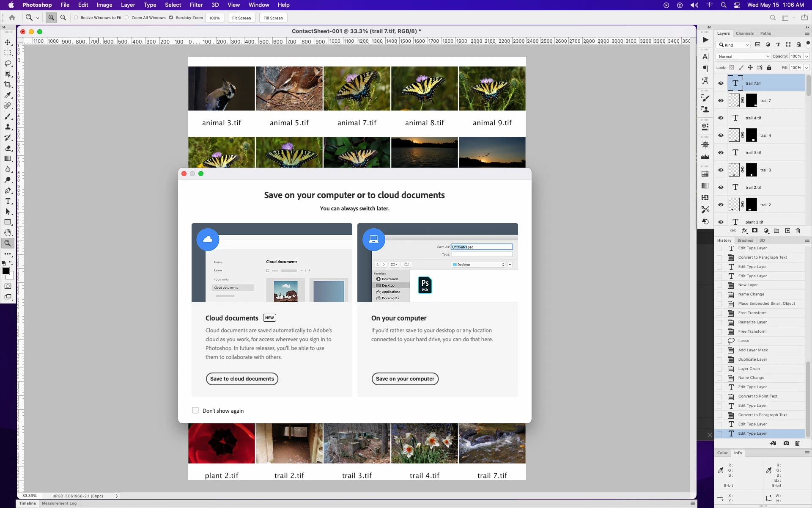The width and height of the screenshot is (812, 508).
Task: Click the delete layer trash icon
Action: (798, 231)
